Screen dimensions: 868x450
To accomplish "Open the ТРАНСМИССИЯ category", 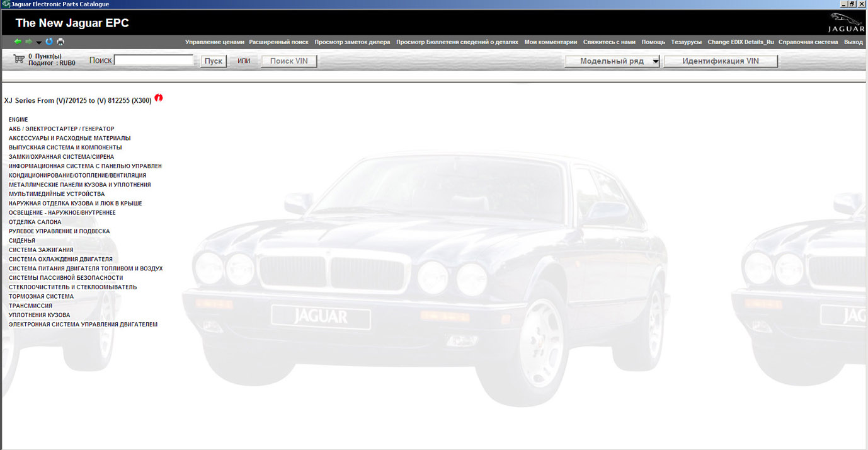I will [30, 306].
